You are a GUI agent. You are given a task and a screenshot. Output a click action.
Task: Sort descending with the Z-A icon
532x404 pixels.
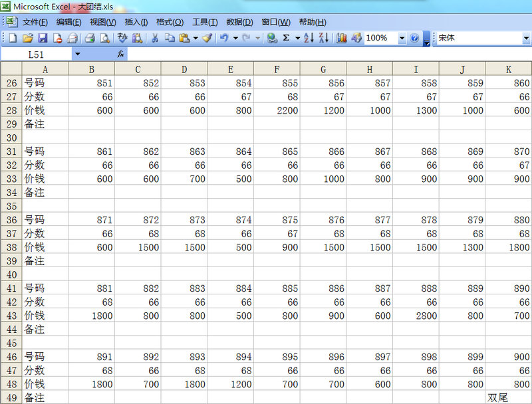coord(323,39)
